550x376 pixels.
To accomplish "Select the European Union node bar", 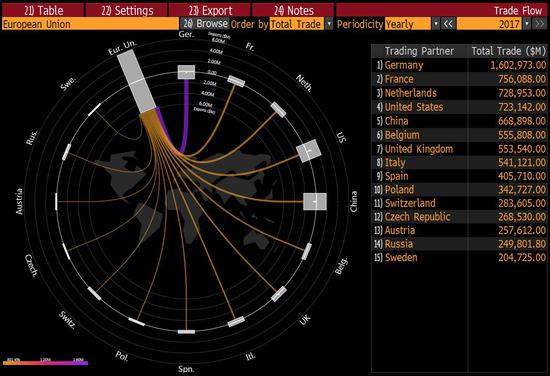I will 136,81.
